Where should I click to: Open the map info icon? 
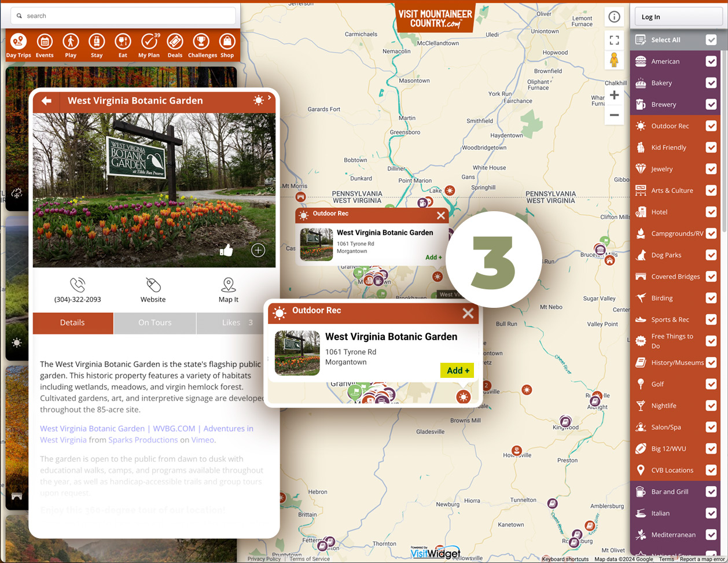point(614,17)
